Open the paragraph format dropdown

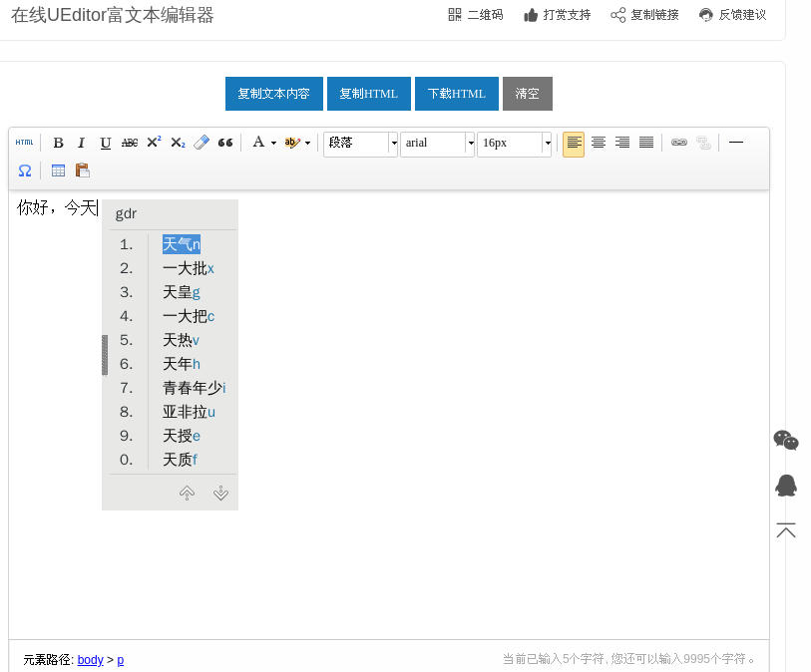click(x=360, y=143)
